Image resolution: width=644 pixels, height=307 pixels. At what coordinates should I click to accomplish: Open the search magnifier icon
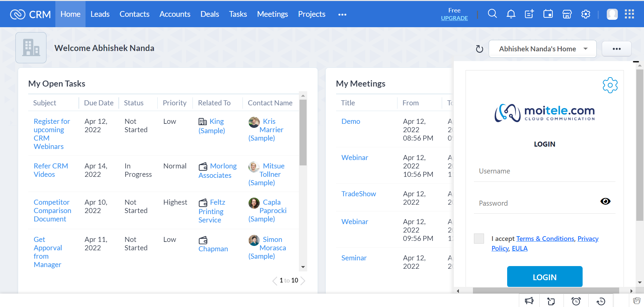click(492, 14)
